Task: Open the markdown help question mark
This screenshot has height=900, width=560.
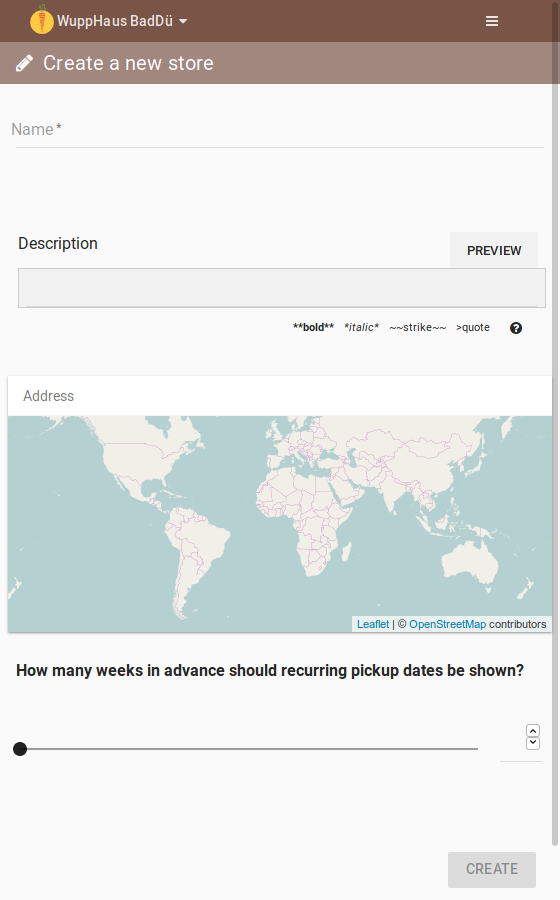Action: 516,328
